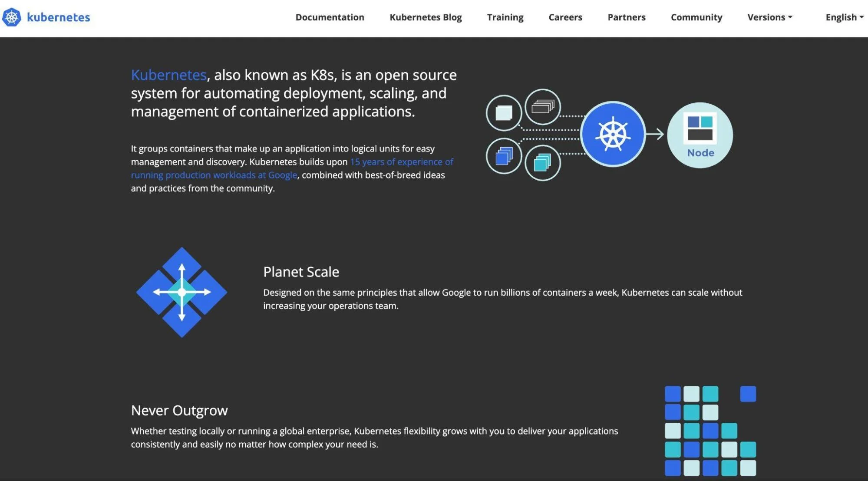Open the English language dropdown
Viewport: 868px width, 481px height.
point(844,17)
